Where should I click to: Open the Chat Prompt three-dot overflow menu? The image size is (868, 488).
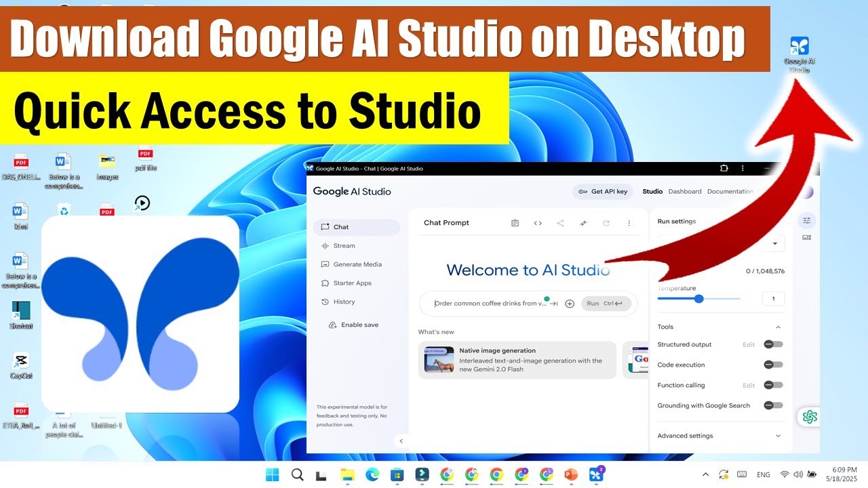[629, 223]
